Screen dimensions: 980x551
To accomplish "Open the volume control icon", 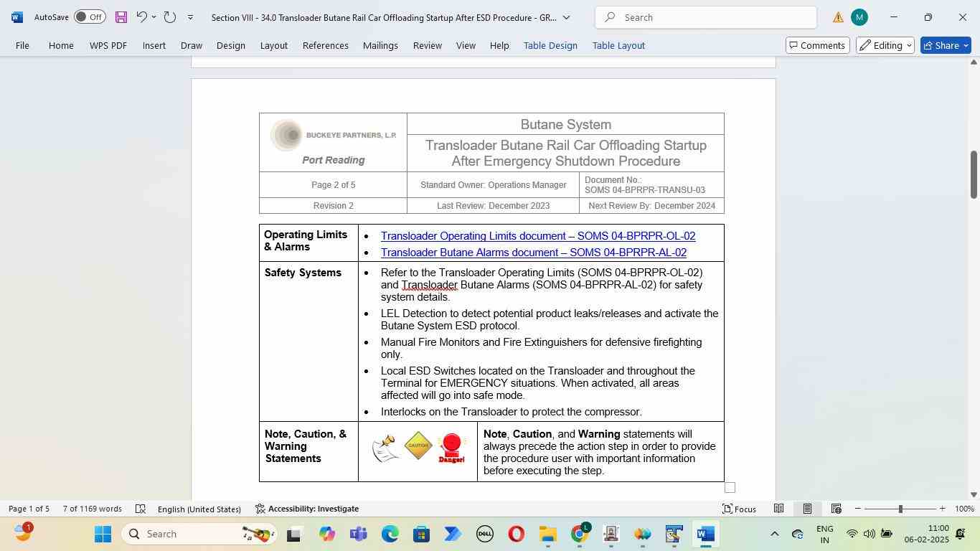I will click(x=869, y=534).
